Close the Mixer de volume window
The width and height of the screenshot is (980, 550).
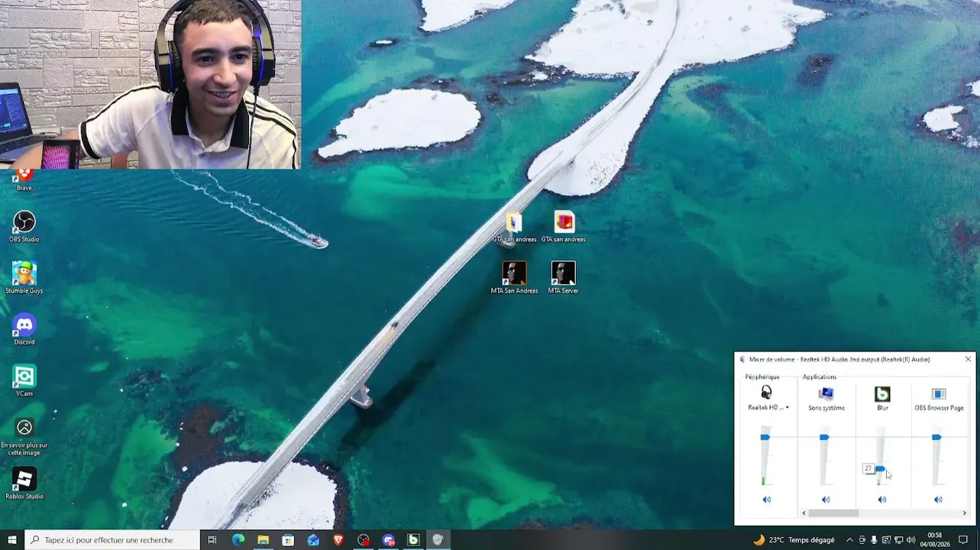click(x=968, y=359)
